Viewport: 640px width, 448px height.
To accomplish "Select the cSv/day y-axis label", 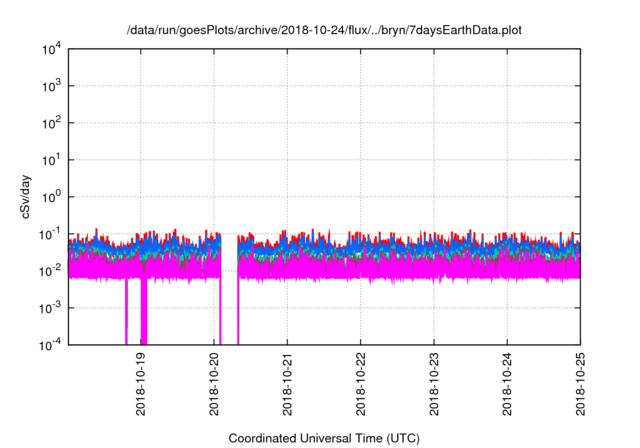I will (x=26, y=197).
